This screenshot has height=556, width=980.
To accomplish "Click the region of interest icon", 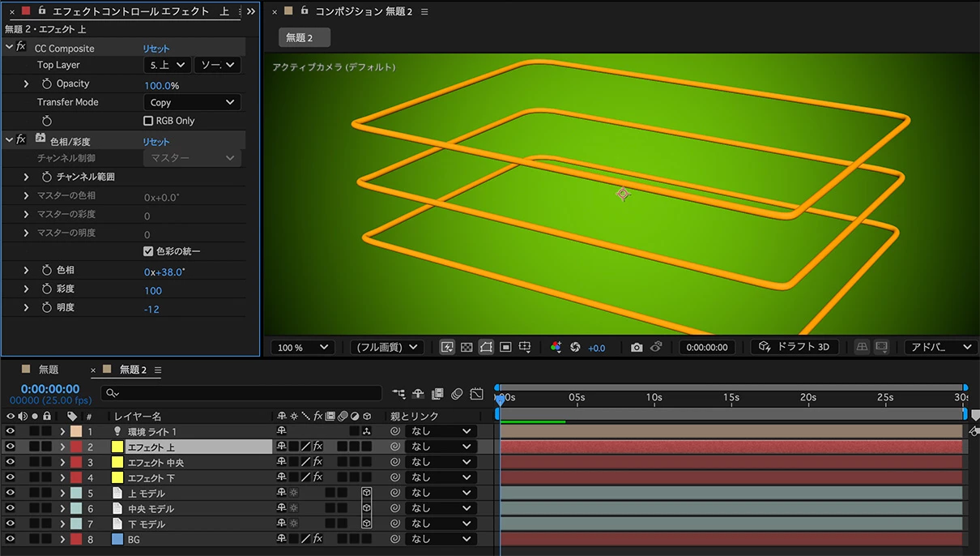I will point(505,347).
